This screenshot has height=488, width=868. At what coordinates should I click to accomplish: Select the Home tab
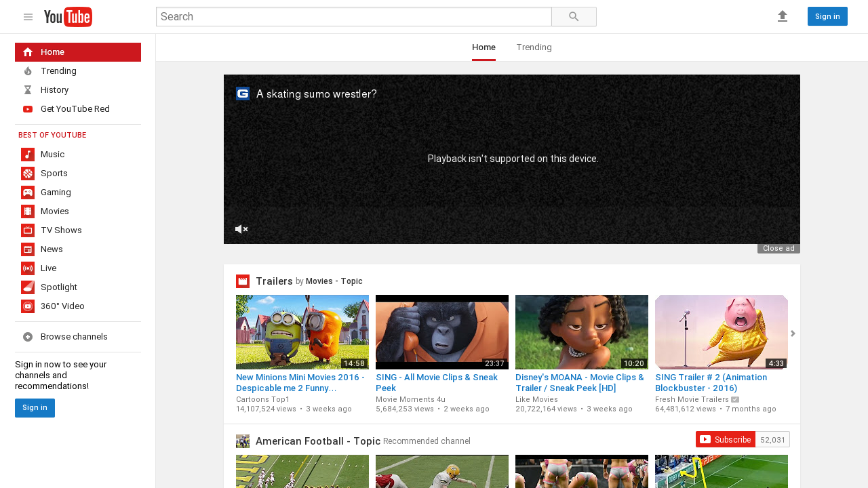pos(484,47)
